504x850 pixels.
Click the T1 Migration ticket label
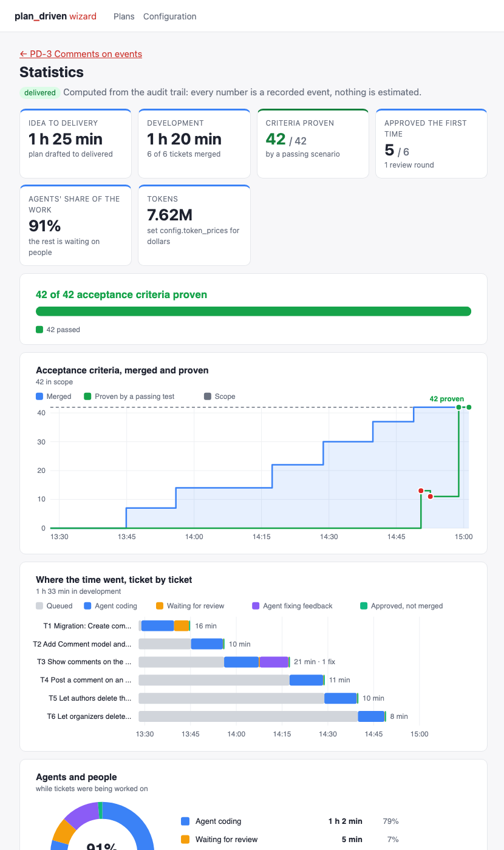[87, 626]
